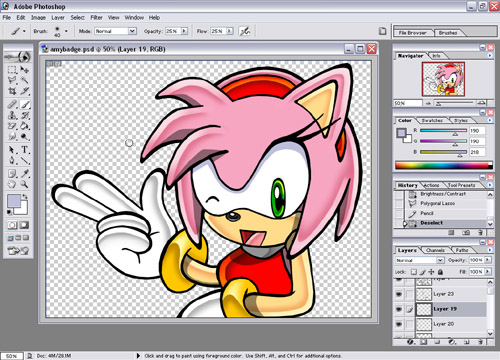Select the Type tool
500x360 pixels.
pyautogui.click(x=24, y=150)
